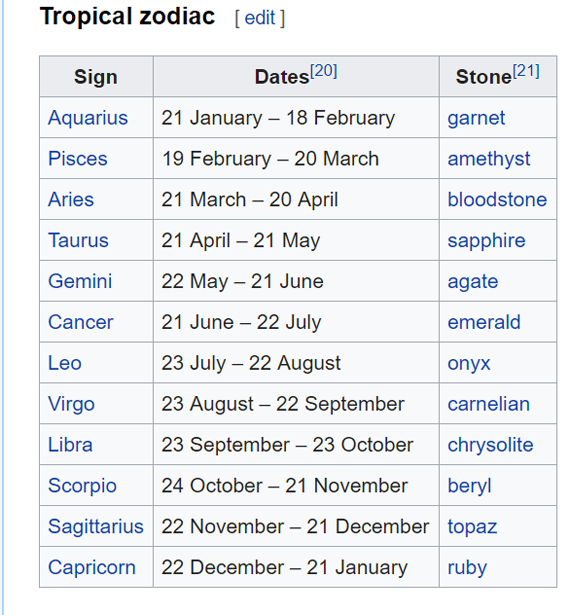This screenshot has height=615, width=570.
Task: Click the edit link beside Tropical zodiac
Action: [260, 18]
